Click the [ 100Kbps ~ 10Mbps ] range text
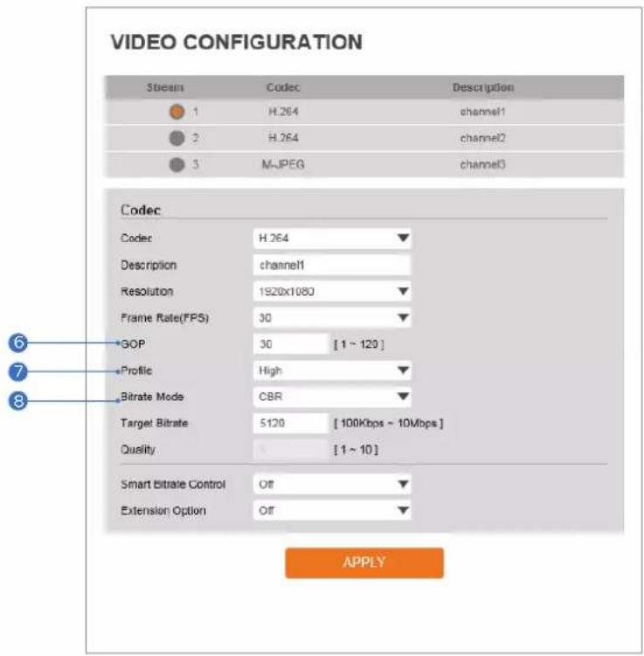Screen dimensions: 644x656 (388, 424)
